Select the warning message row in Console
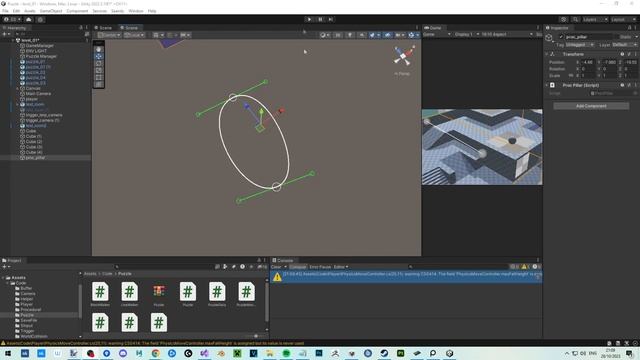The height and width of the screenshot is (360, 640). tap(406, 276)
